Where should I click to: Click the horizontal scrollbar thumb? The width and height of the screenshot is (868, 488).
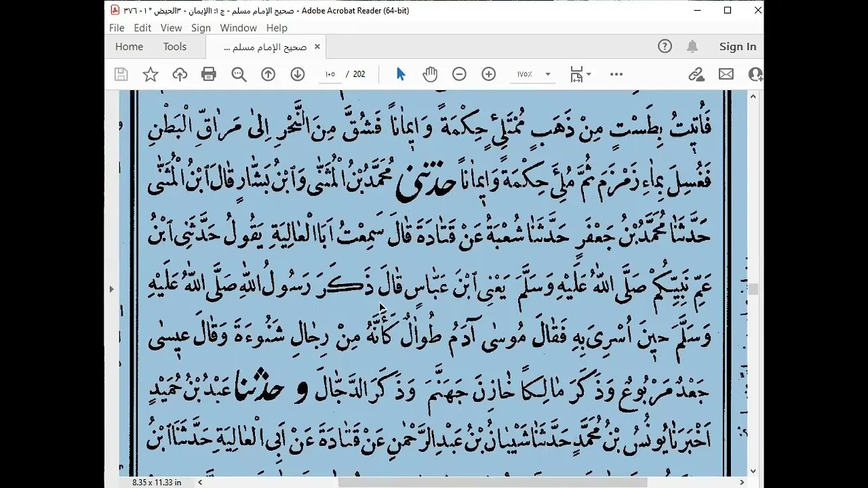(x=492, y=482)
